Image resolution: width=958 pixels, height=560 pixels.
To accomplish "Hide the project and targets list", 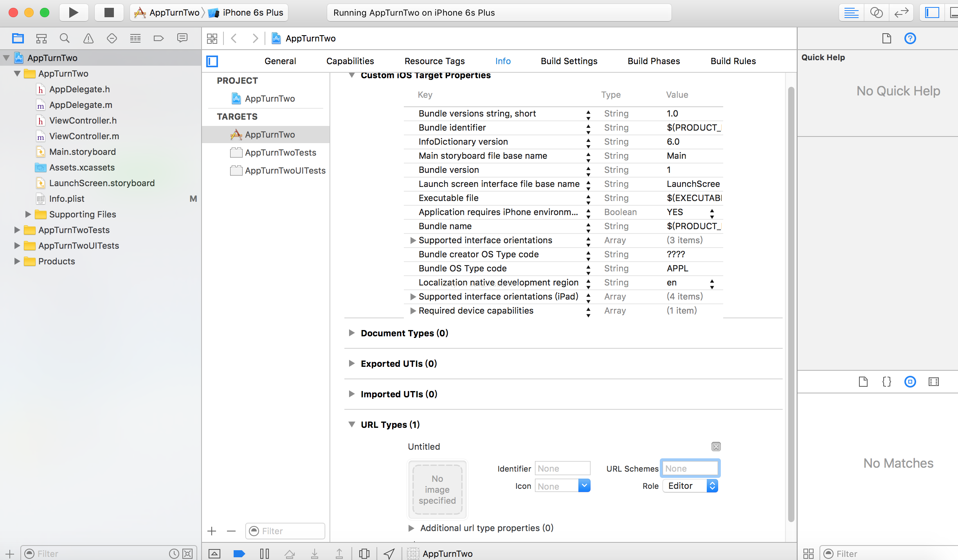I will (212, 61).
